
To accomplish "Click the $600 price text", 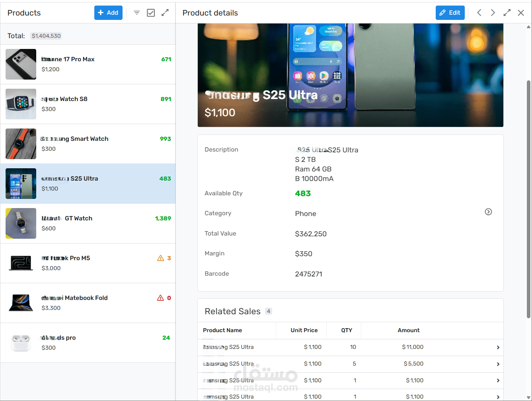I will tap(49, 228).
